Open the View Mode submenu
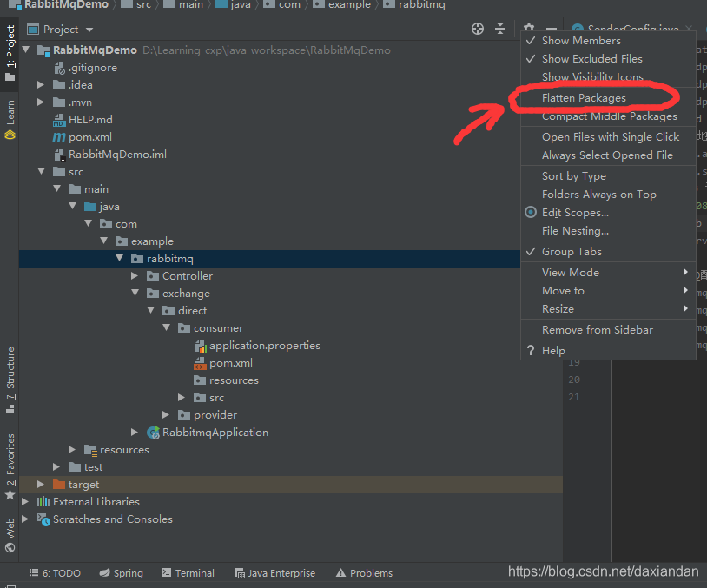Viewport: 707px width, 588px height. click(x=608, y=273)
